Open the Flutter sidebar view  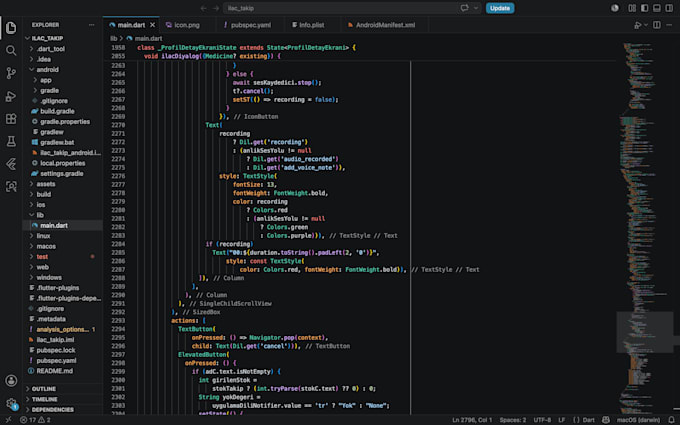(11, 164)
